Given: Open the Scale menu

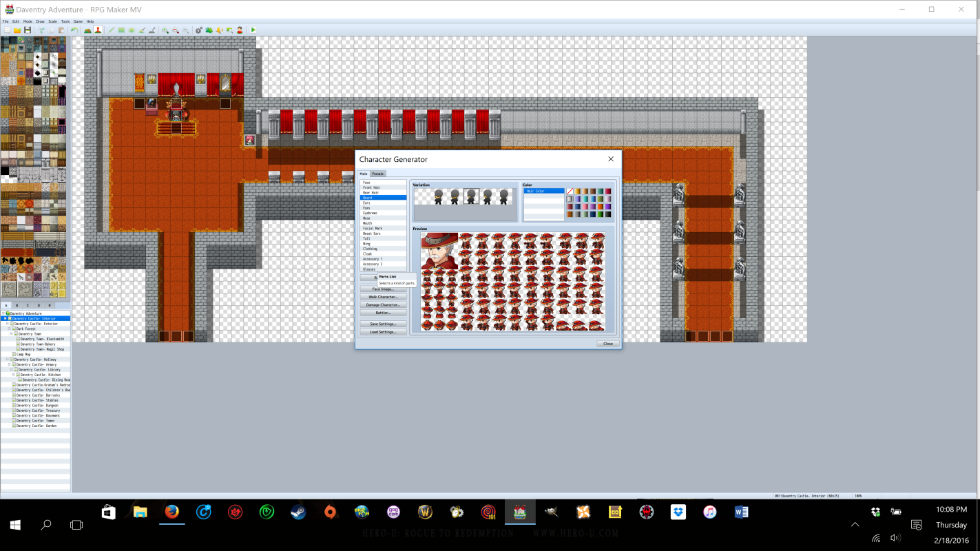Looking at the screenshot, I should point(52,21).
